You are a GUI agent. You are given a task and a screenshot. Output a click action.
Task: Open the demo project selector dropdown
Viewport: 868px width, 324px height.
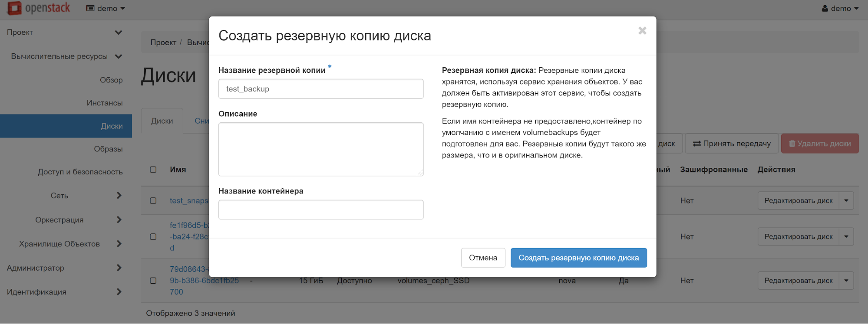(x=106, y=8)
